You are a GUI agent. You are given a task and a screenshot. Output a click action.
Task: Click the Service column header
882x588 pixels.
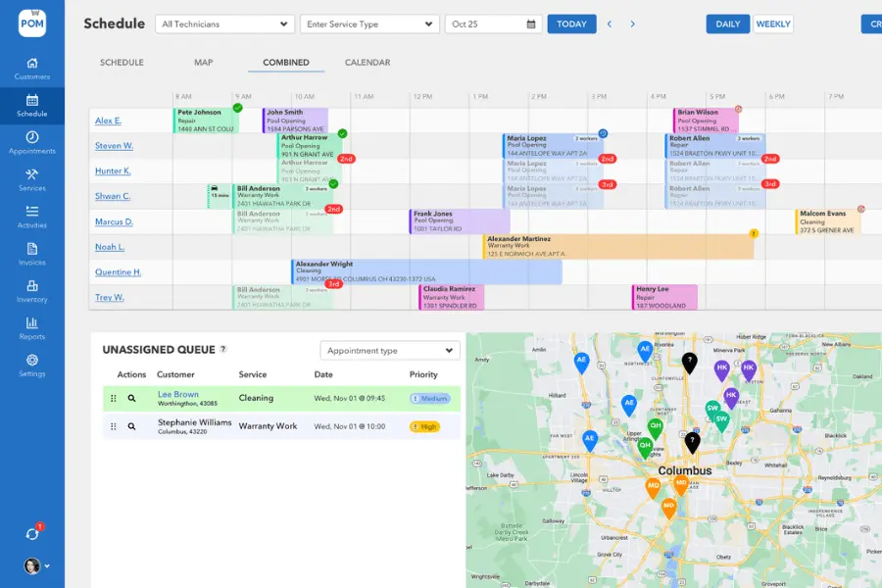pyautogui.click(x=253, y=374)
